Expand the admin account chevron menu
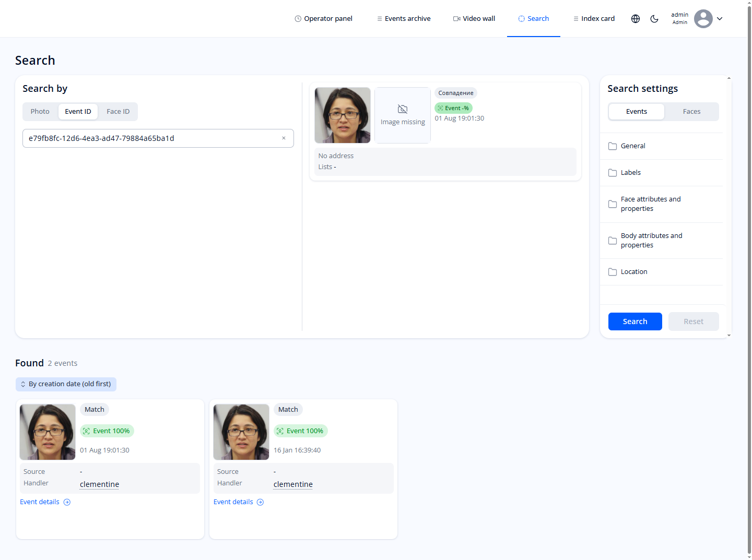752x560 pixels. point(720,18)
